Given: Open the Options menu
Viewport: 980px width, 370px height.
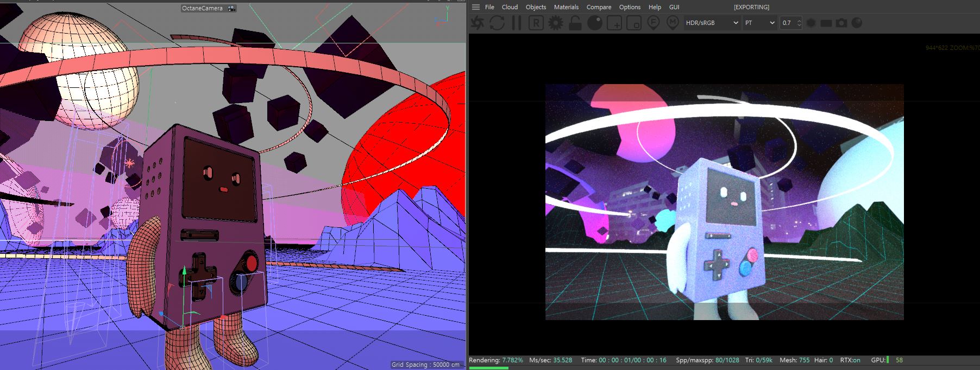Looking at the screenshot, I should [630, 7].
